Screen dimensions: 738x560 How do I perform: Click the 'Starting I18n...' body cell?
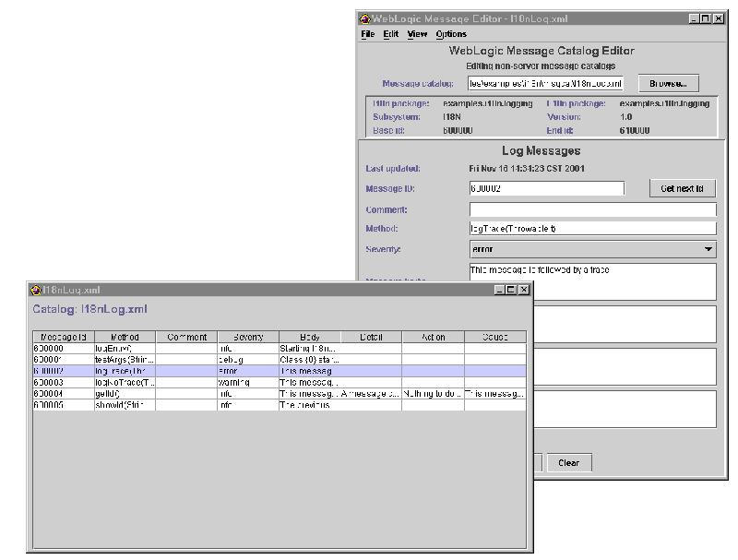(x=310, y=348)
